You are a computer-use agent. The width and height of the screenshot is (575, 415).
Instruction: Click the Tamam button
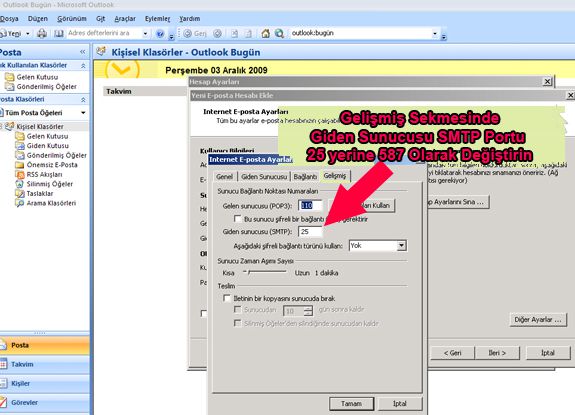pyautogui.click(x=351, y=403)
